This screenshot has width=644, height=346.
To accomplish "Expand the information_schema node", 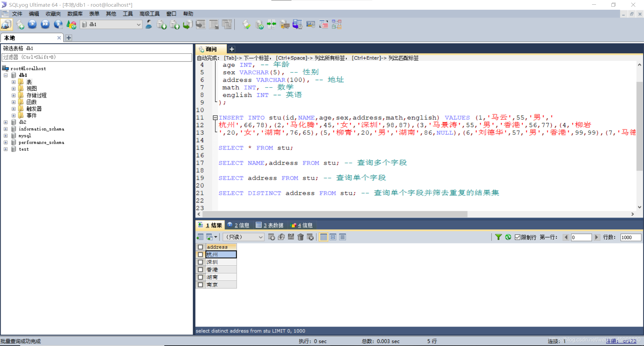I will click(x=6, y=129).
